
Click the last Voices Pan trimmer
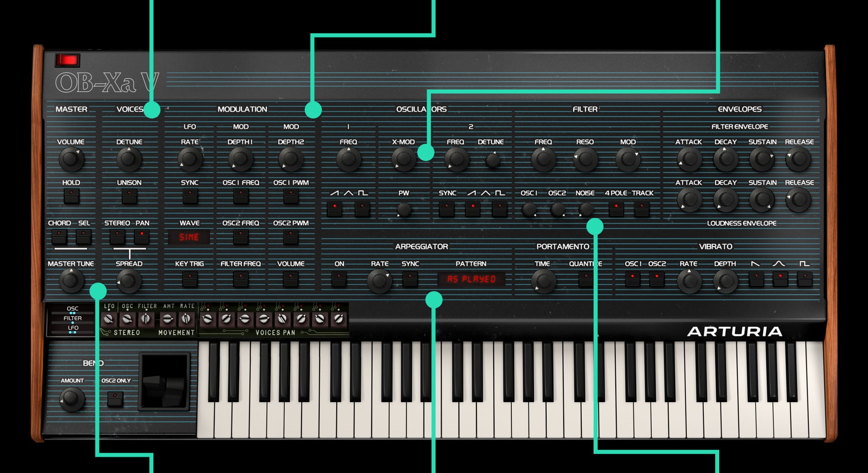click(338, 319)
